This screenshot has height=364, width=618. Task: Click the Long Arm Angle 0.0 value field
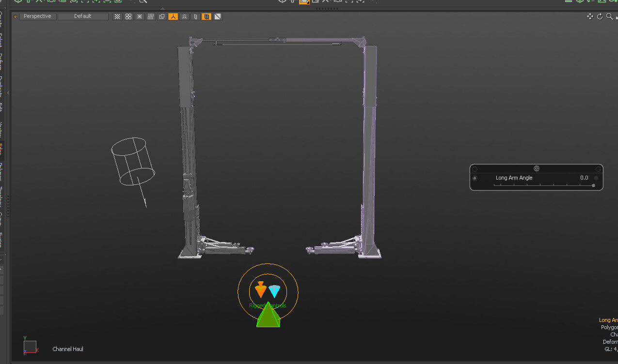coord(584,178)
